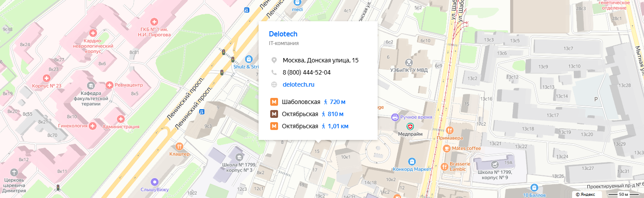Click orange metro icon beside 1,01 км
The width and height of the screenshot is (644, 198).
tap(274, 126)
